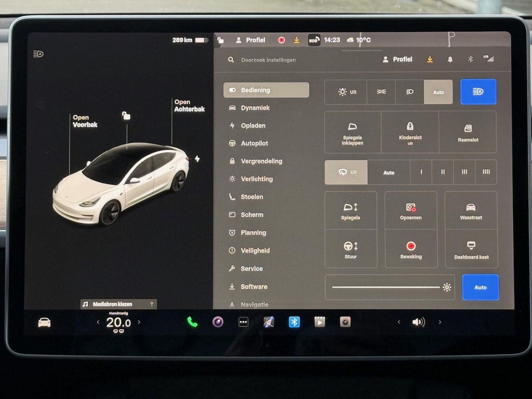Viewport: 532px width, 399px height.
Task: Click the Sentry mode red dot in status bar
Action: pos(281,40)
